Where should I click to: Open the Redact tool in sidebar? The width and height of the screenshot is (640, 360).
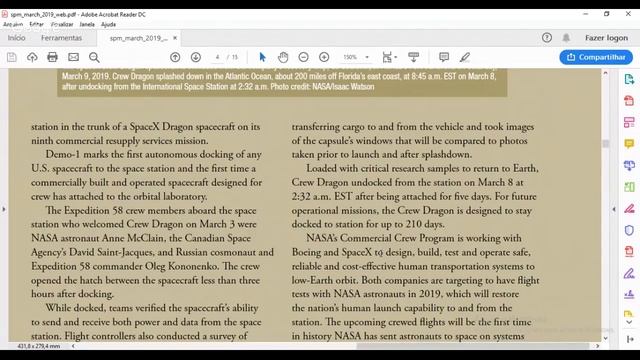tap(629, 209)
